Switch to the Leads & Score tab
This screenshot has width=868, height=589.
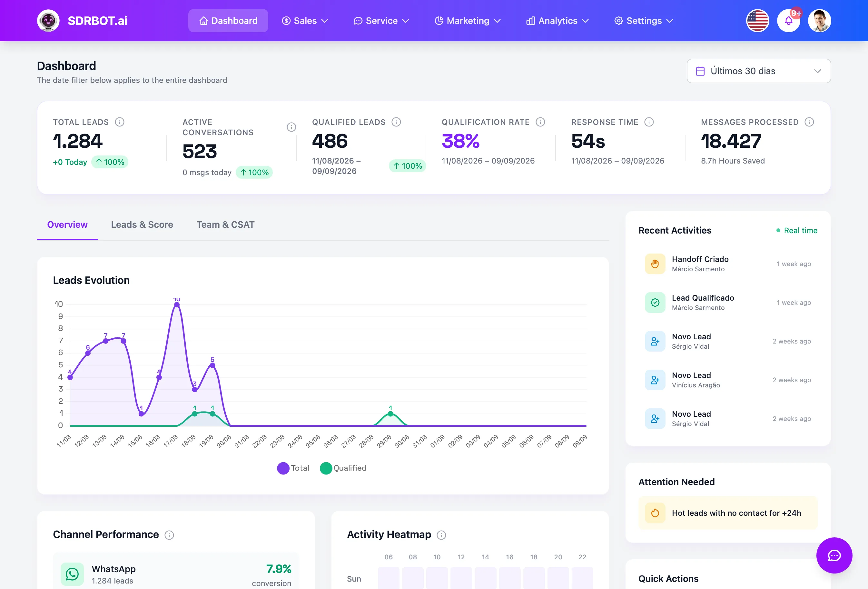[142, 225]
